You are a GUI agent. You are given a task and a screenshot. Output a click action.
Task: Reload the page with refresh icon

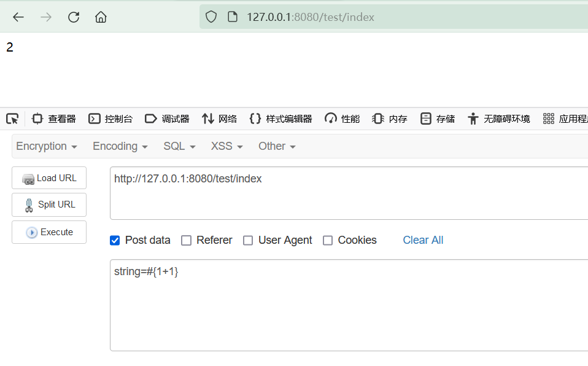[x=74, y=17]
